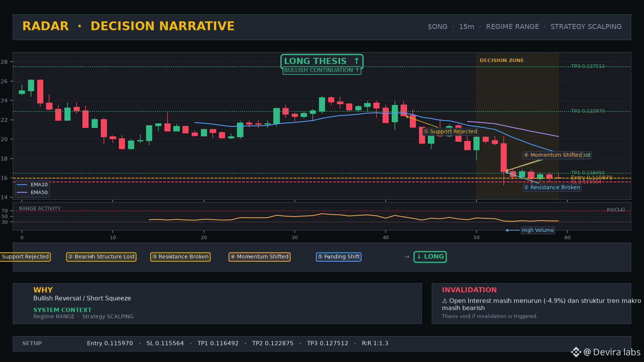644x362 pixels.
Task: Click the Support Rejected chart annotation
Action: click(450, 131)
